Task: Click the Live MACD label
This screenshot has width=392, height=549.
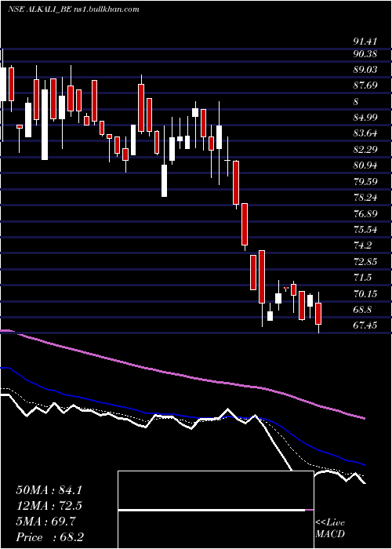Action: [330, 529]
